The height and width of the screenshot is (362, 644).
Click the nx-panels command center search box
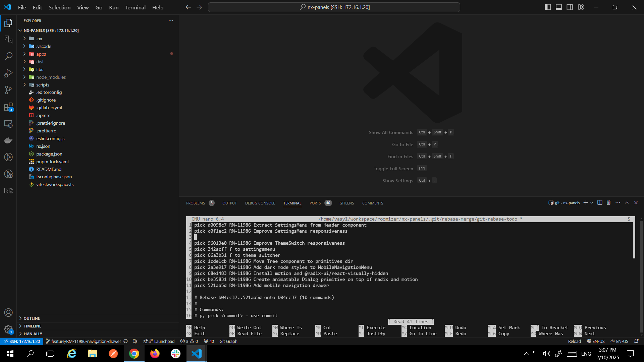pos(334,7)
